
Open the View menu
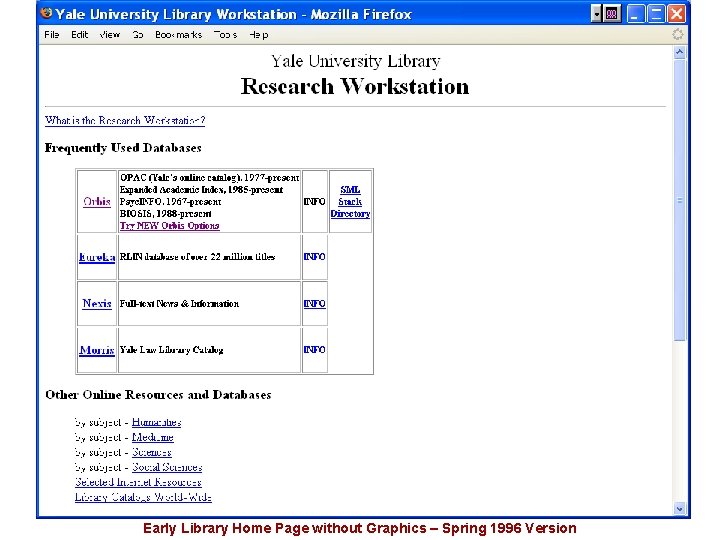click(x=110, y=34)
